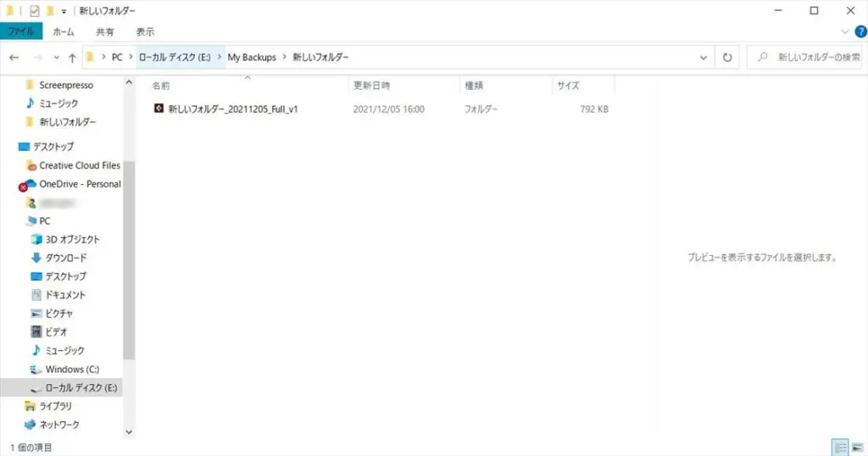Open 3D オブジェクト folder
The height and width of the screenshot is (456, 868).
(73, 239)
